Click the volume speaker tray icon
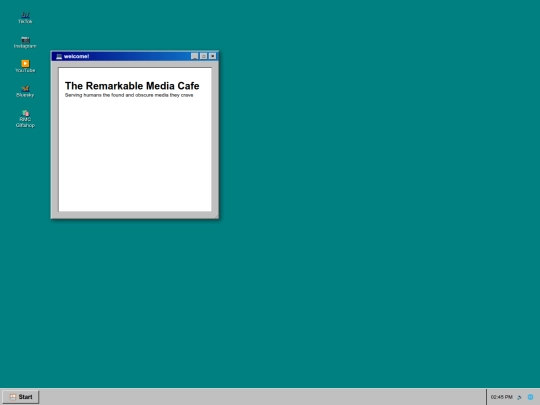 [x=519, y=397]
